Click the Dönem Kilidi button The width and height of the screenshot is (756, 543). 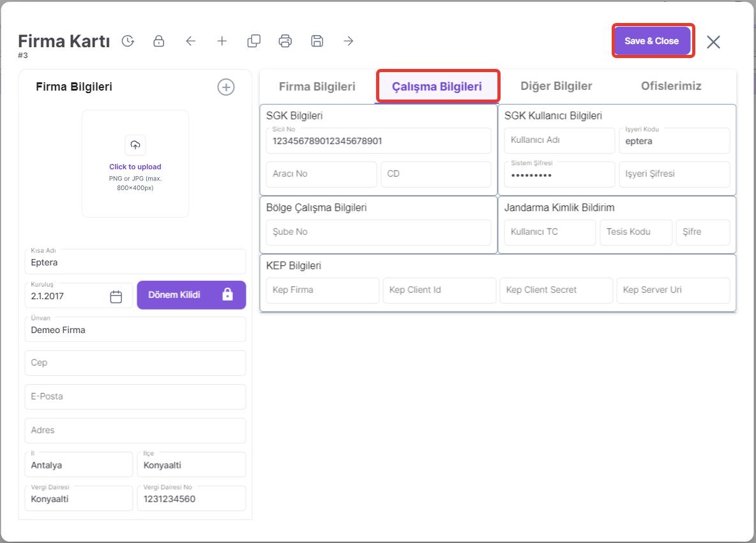(191, 295)
